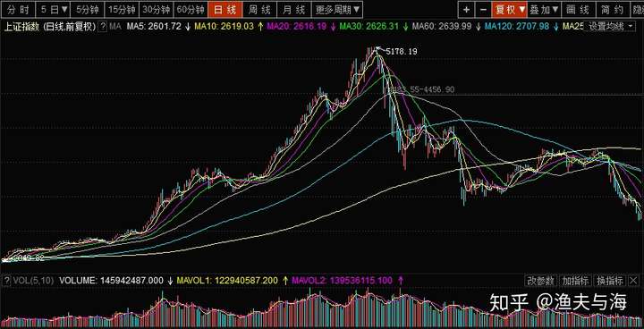Image resolution: width=644 pixels, height=329 pixels.
Task: Select the 30分钟 period tab
Action: pos(156,9)
